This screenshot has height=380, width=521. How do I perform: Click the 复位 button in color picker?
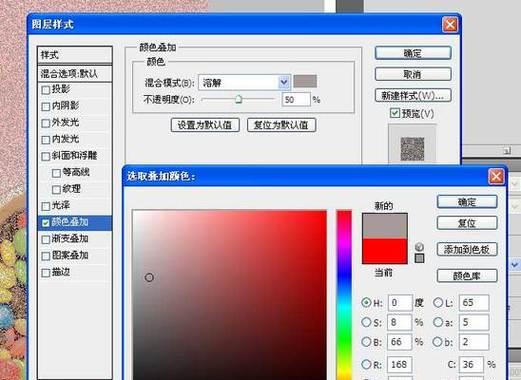pyautogui.click(x=467, y=223)
